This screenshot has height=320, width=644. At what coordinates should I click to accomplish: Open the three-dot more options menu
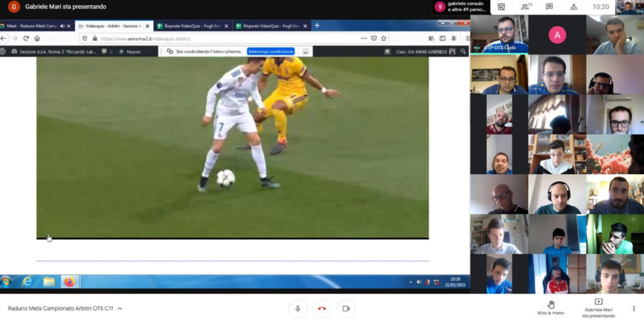633,309
